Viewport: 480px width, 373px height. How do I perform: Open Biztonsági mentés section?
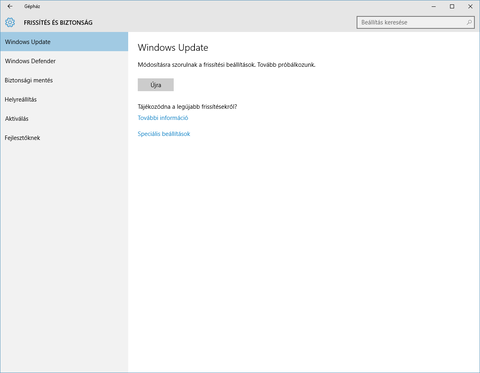point(64,80)
